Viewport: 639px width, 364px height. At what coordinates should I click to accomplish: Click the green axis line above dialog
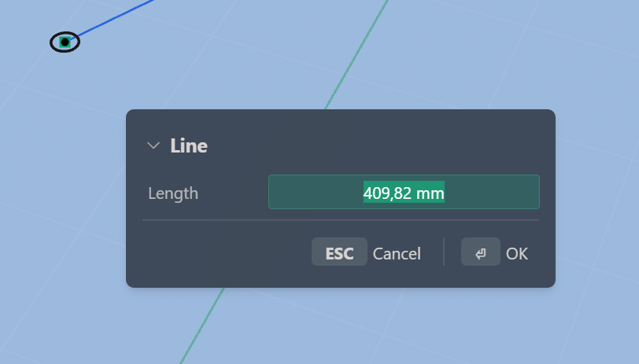pos(356,54)
